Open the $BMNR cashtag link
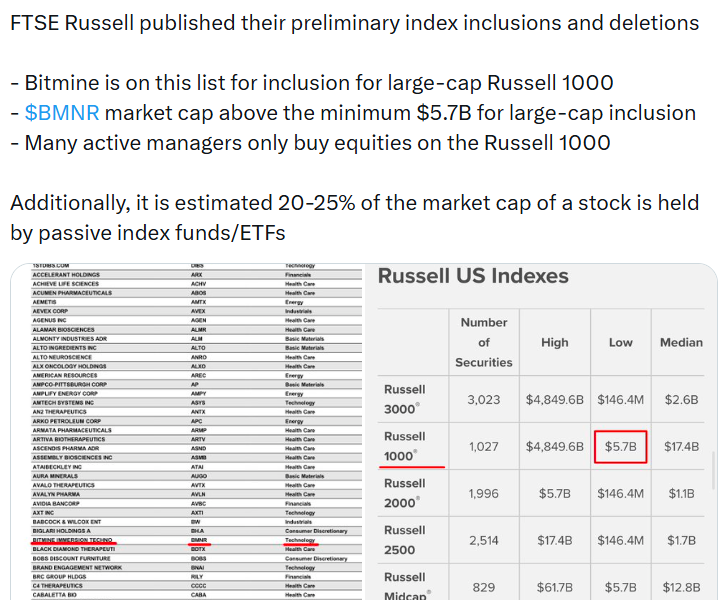Viewport: 727px width, 600px height. pyautogui.click(x=62, y=113)
